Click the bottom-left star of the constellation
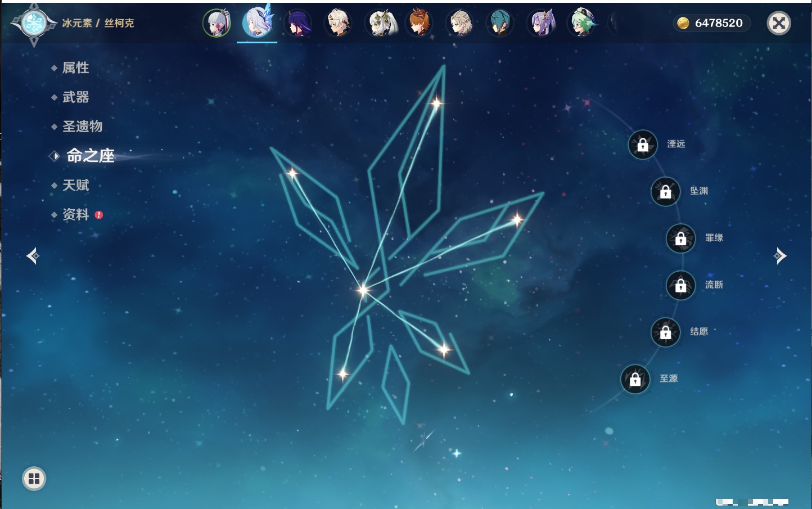Viewport: 812px width, 509px height. click(343, 373)
